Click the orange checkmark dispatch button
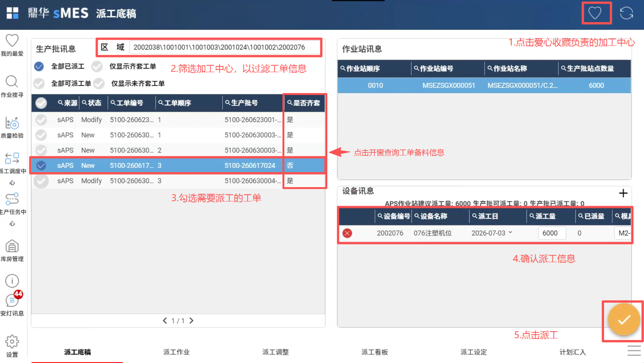This screenshot has width=644, height=363. (x=624, y=320)
